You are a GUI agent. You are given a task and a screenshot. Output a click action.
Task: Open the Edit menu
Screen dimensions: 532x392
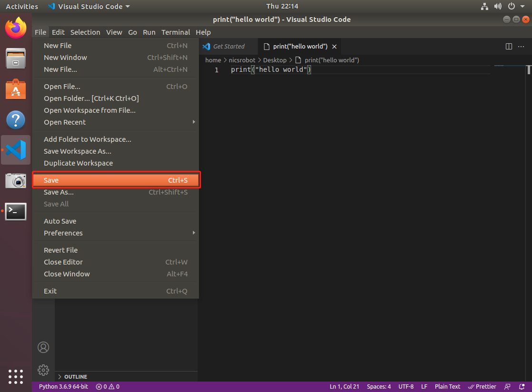(x=58, y=32)
